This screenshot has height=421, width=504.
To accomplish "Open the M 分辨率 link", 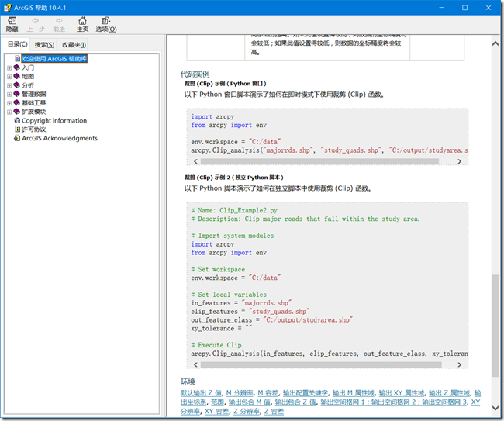I will 240,393.
